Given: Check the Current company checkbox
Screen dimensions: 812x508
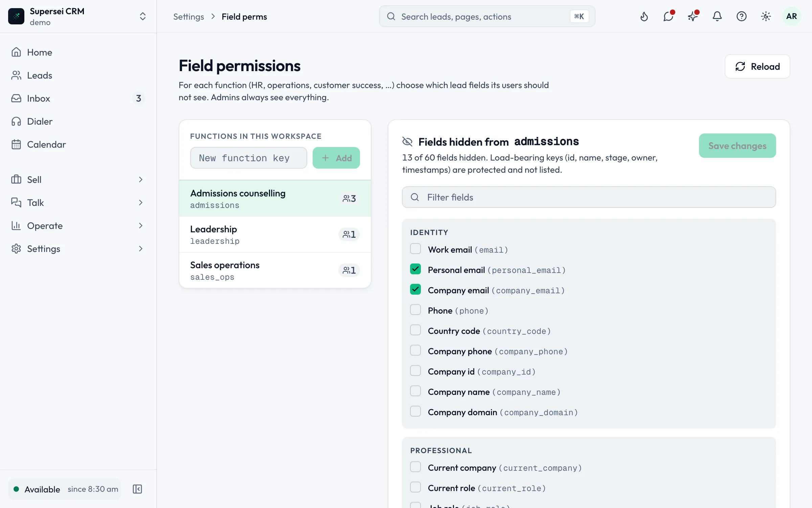Looking at the screenshot, I should click(x=415, y=467).
